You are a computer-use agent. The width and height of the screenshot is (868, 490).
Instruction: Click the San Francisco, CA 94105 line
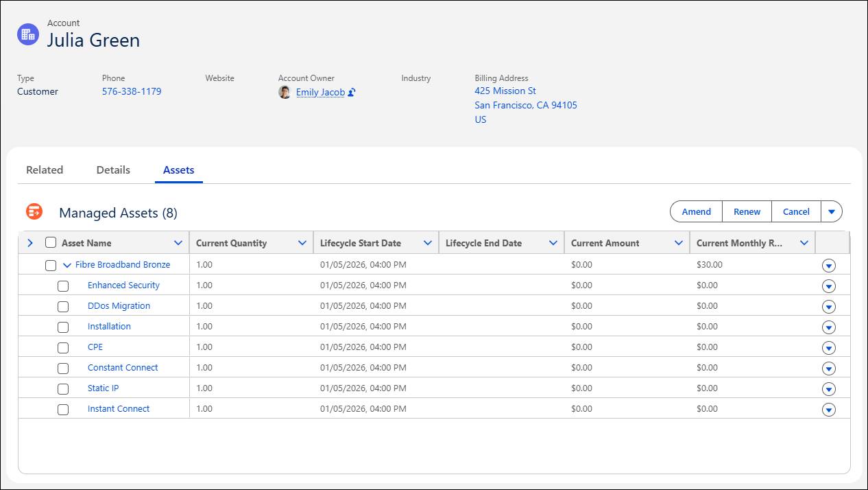click(x=526, y=105)
